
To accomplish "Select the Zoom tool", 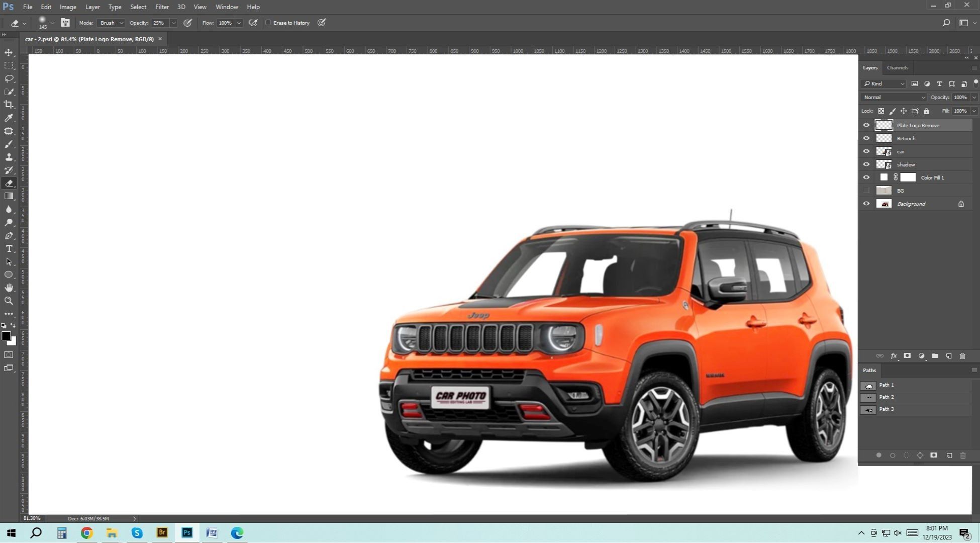I will (x=9, y=301).
